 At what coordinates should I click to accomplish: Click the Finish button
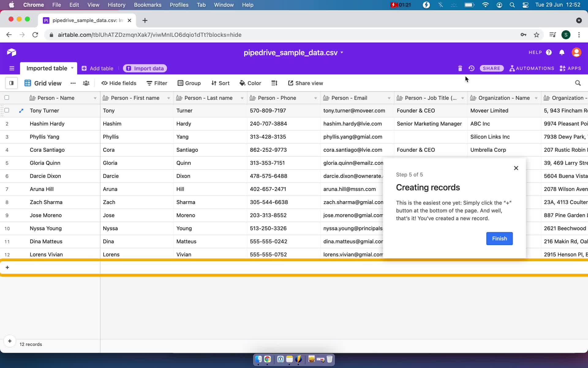click(x=499, y=238)
